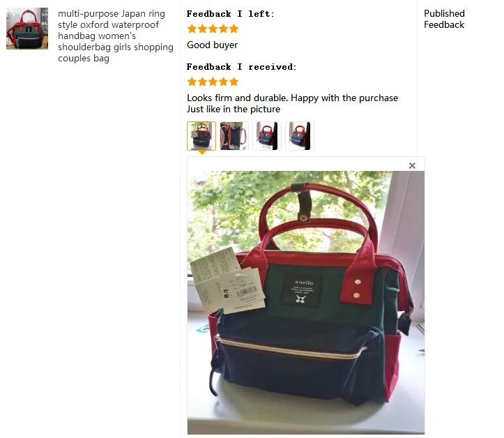Viewport: 504px width, 438px height.
Task: Click the middle star under Feedback I left
Action: (213, 29)
